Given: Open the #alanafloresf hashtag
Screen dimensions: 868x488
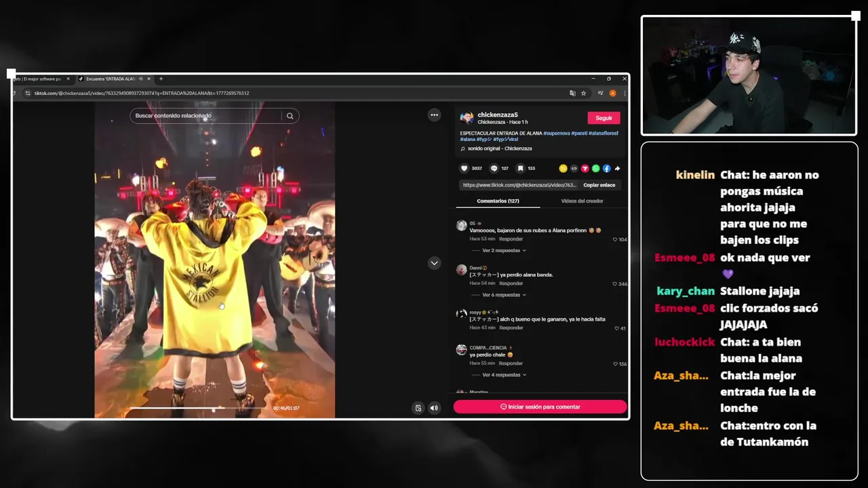Looking at the screenshot, I should 604,134.
